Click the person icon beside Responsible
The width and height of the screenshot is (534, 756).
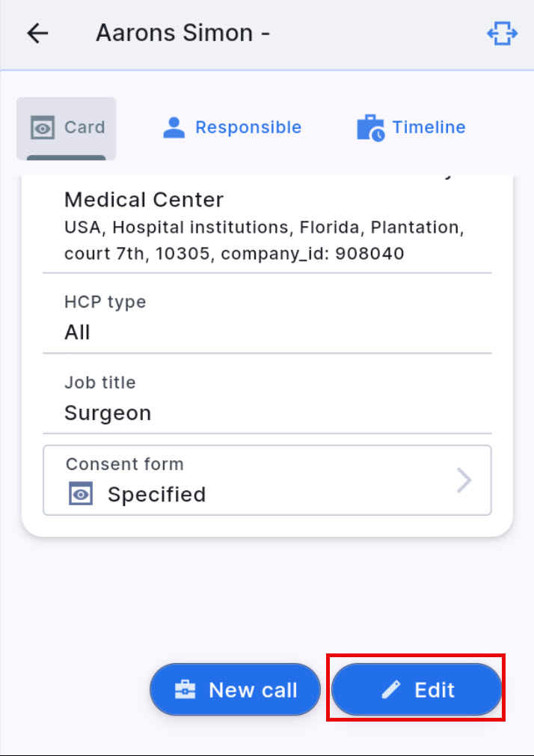click(174, 128)
